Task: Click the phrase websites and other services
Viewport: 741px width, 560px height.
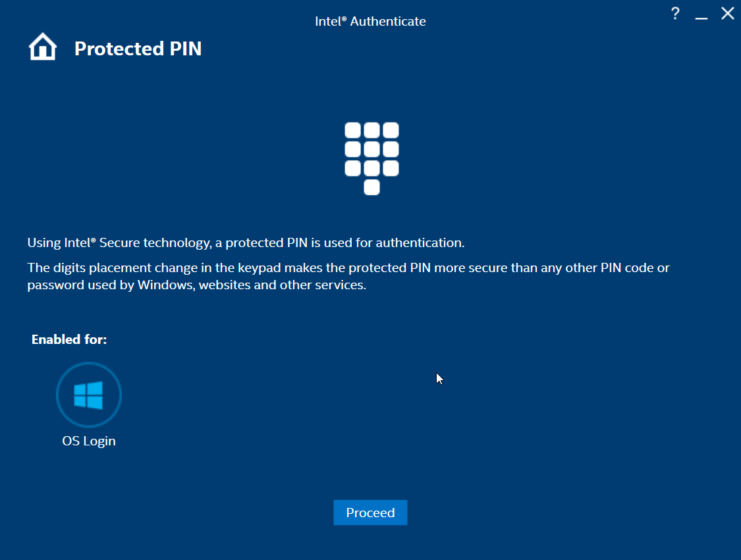Action: 282,285
